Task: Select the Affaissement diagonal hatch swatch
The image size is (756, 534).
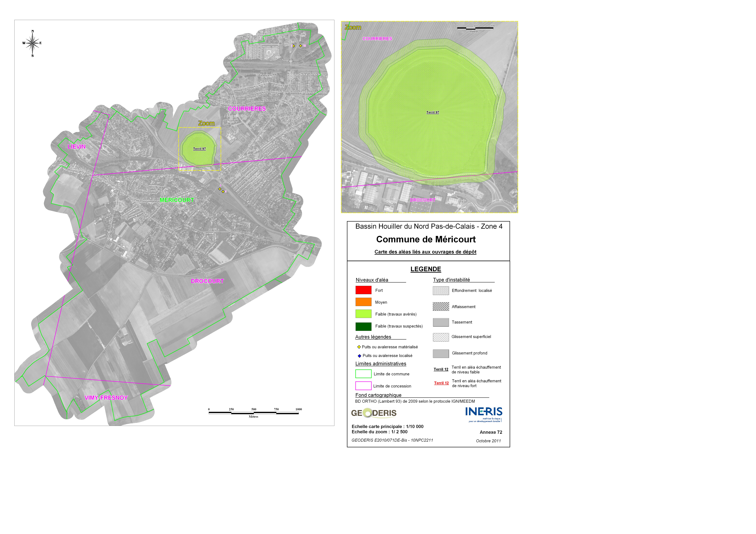Action: click(441, 307)
